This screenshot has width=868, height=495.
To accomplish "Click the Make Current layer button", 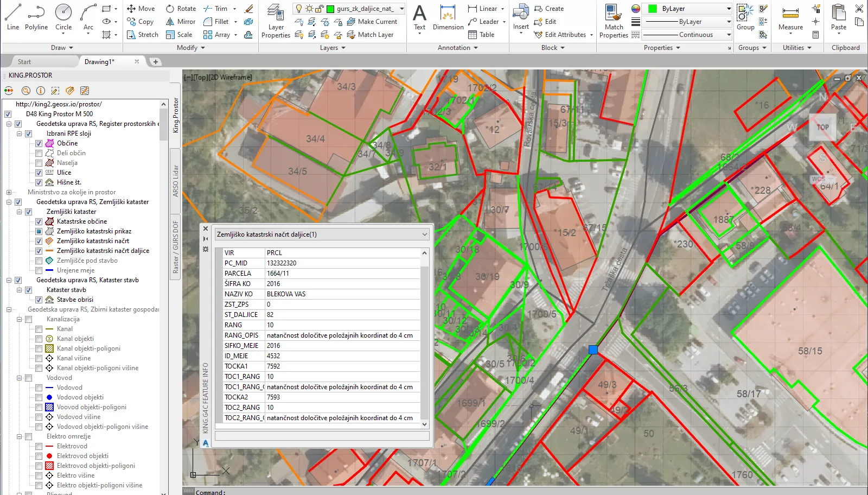I will 372,22.
